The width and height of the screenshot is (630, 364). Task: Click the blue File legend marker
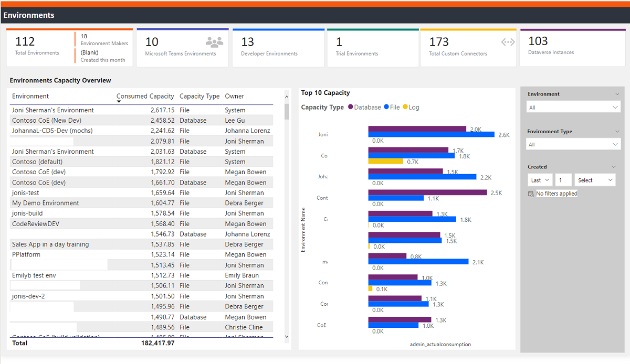pos(386,107)
